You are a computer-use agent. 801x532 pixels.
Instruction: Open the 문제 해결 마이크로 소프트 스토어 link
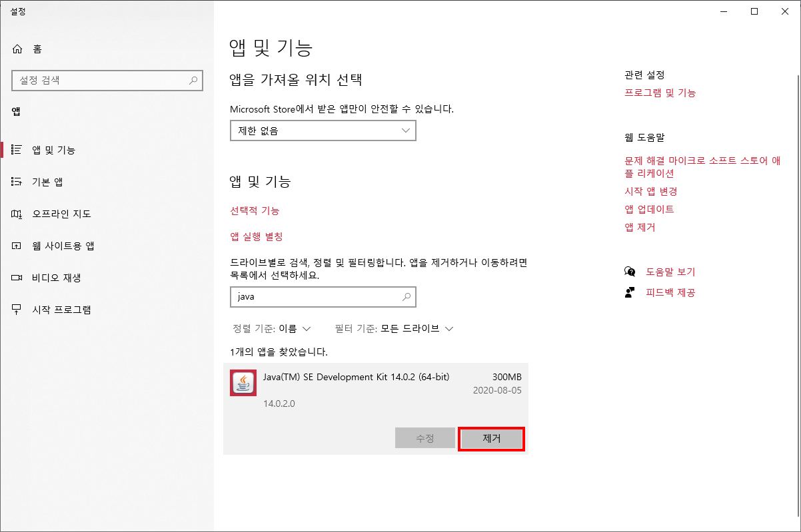coord(702,166)
